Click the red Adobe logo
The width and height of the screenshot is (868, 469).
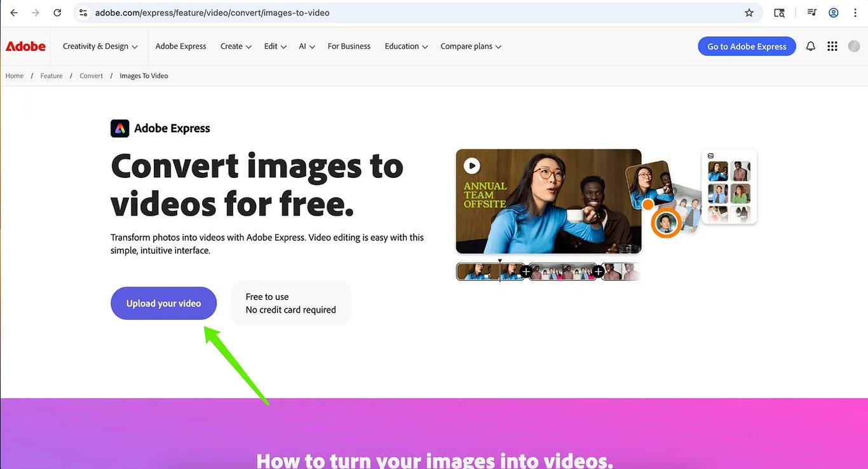click(25, 46)
